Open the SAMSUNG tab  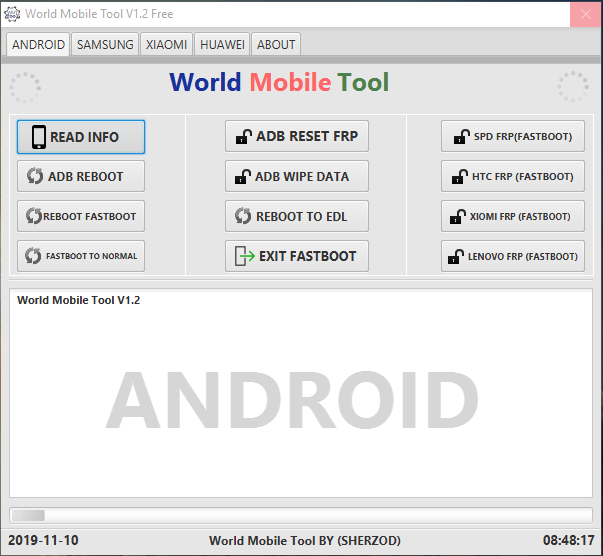tap(105, 45)
